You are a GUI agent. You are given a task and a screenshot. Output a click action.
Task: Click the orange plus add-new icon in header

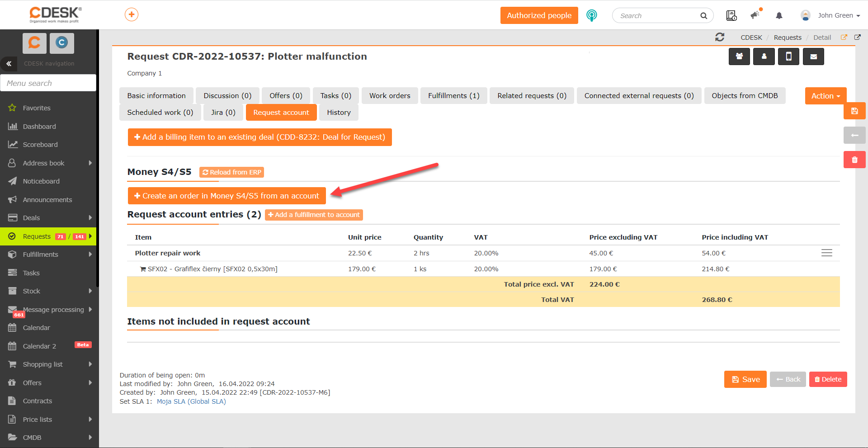(132, 14)
